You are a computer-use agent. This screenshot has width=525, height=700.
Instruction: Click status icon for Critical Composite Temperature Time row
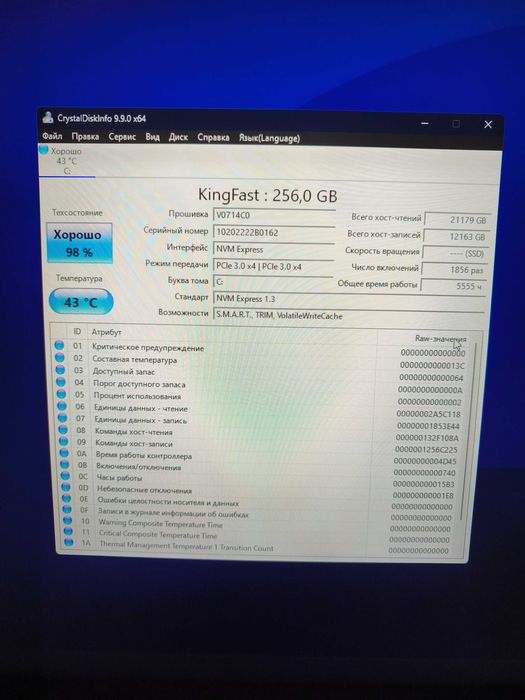[68, 531]
